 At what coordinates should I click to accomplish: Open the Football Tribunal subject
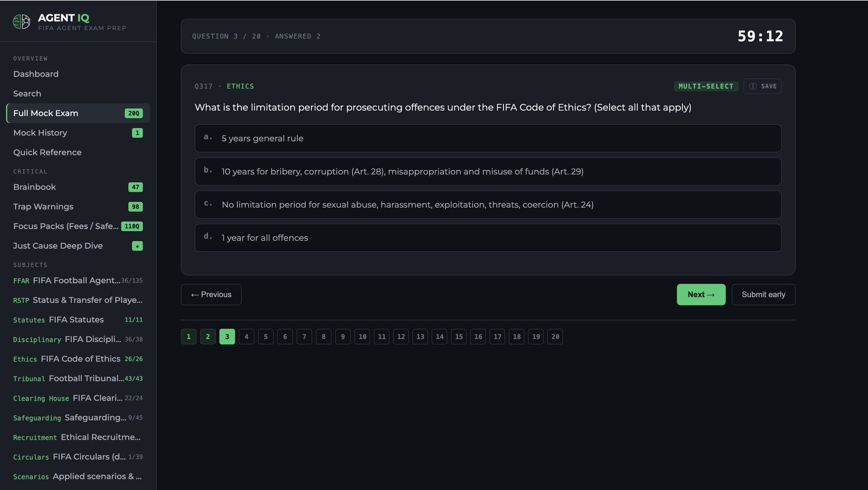(x=78, y=379)
